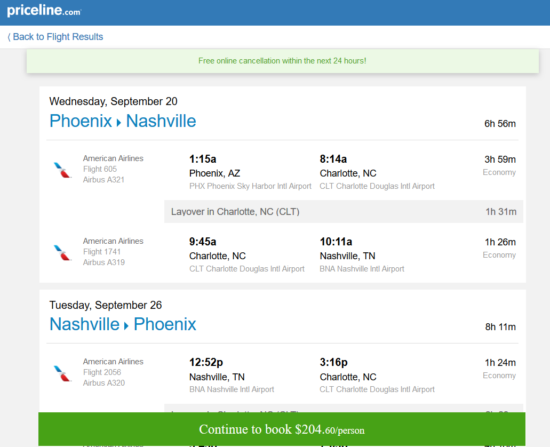This screenshot has width=550, height=447.
Task: Click the American Airlines logo for Flight 1741
Action: click(62, 252)
